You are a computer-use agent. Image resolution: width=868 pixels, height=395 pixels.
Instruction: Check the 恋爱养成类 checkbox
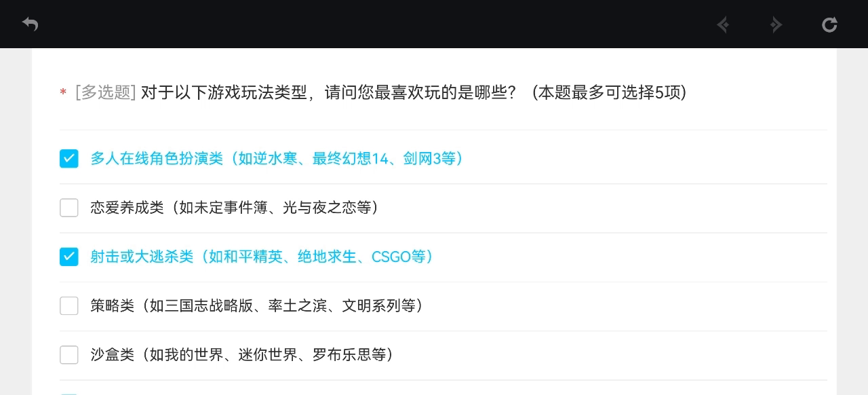[69, 208]
